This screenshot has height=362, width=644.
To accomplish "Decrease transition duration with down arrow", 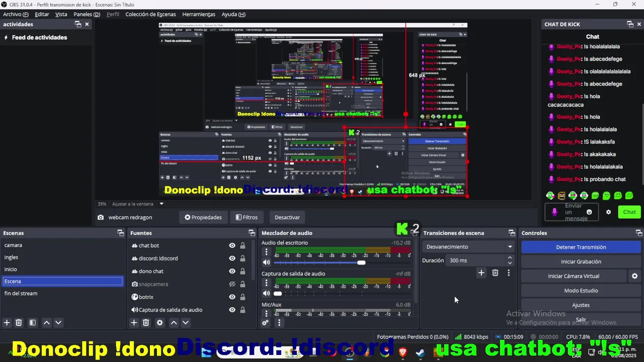I will point(510,263).
